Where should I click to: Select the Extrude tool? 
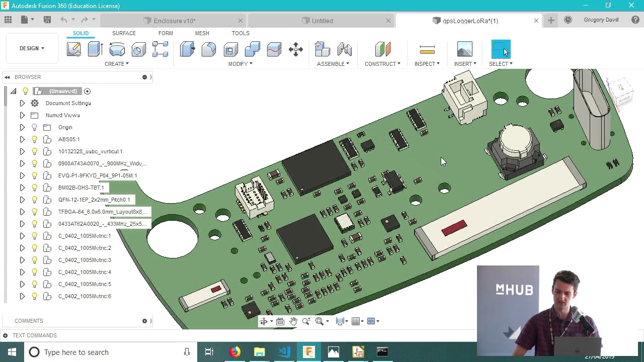95,49
